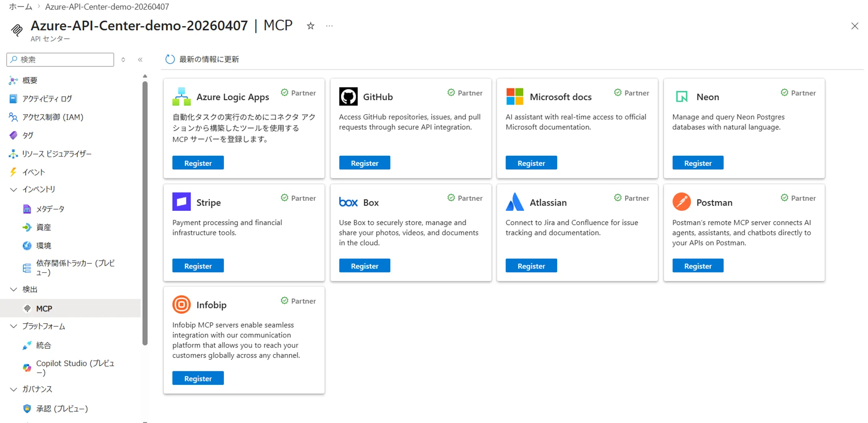
Task: Register the Neon MCP server
Action: tap(697, 163)
